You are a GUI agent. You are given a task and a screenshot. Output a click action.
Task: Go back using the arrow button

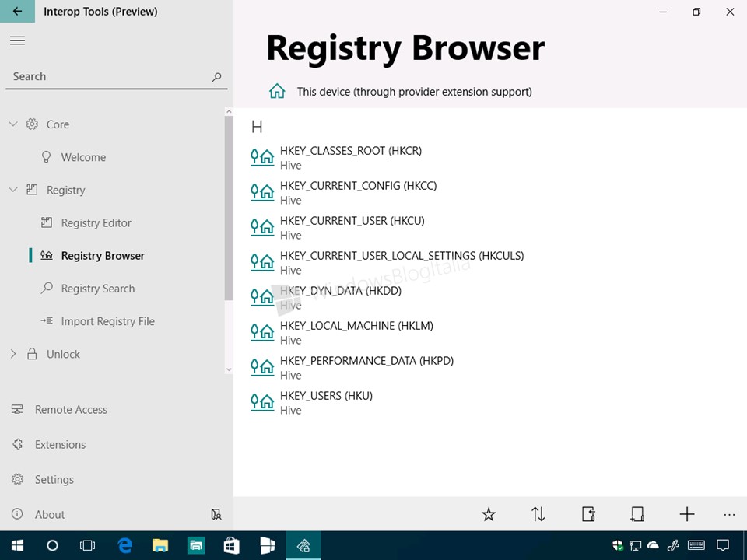17,11
